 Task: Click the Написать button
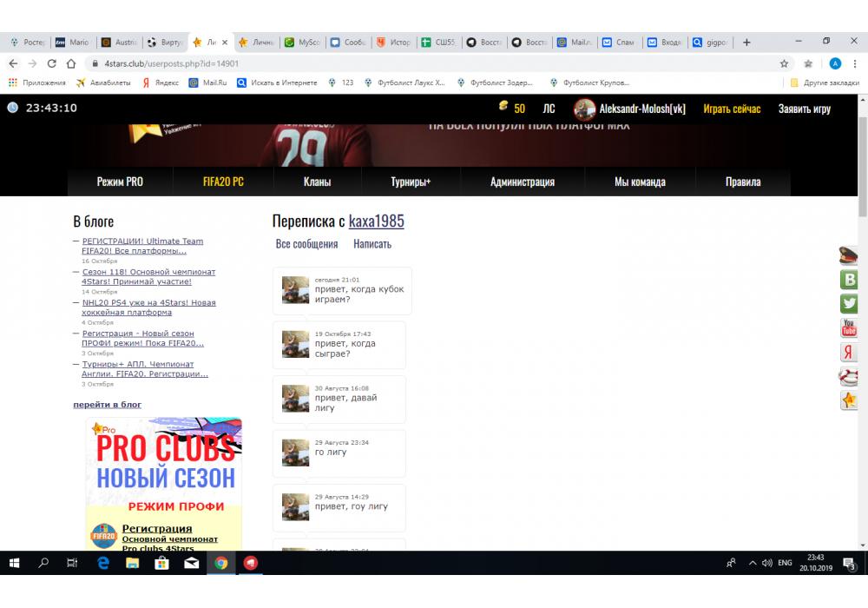[372, 244]
